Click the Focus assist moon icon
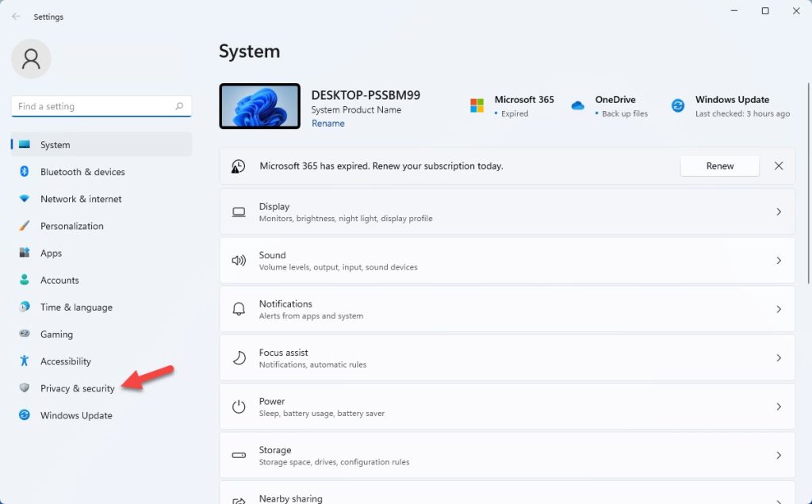This screenshot has width=812, height=504. [x=239, y=357]
